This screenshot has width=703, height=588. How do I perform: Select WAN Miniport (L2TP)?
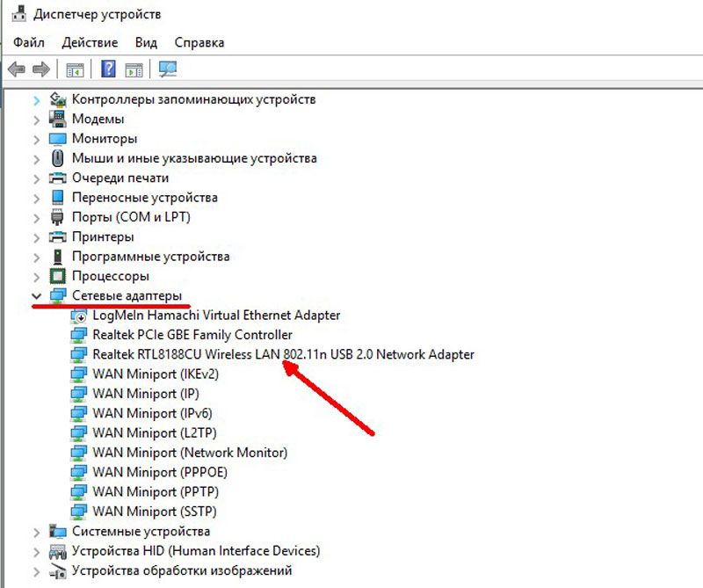point(155,433)
